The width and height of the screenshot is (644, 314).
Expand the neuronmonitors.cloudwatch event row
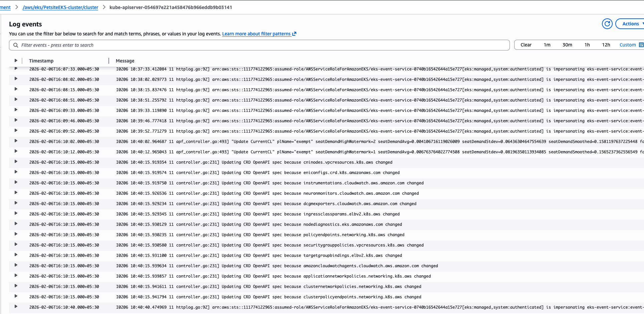click(x=16, y=193)
